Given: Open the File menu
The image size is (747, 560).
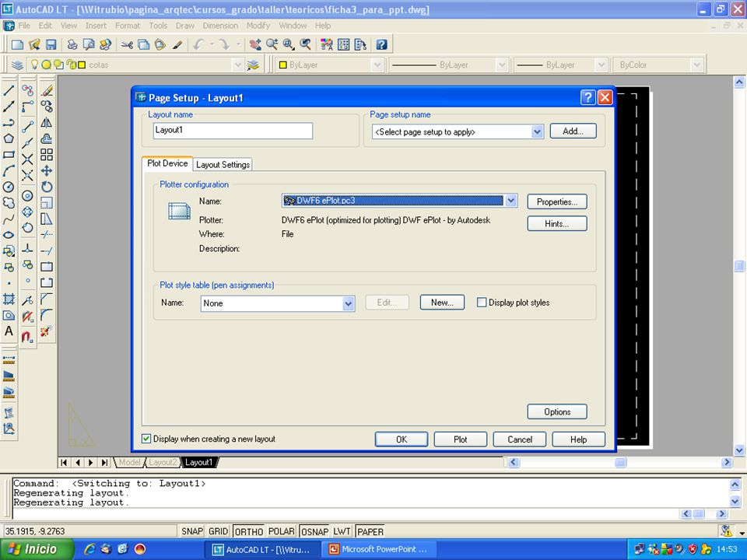Looking at the screenshot, I should (x=24, y=26).
